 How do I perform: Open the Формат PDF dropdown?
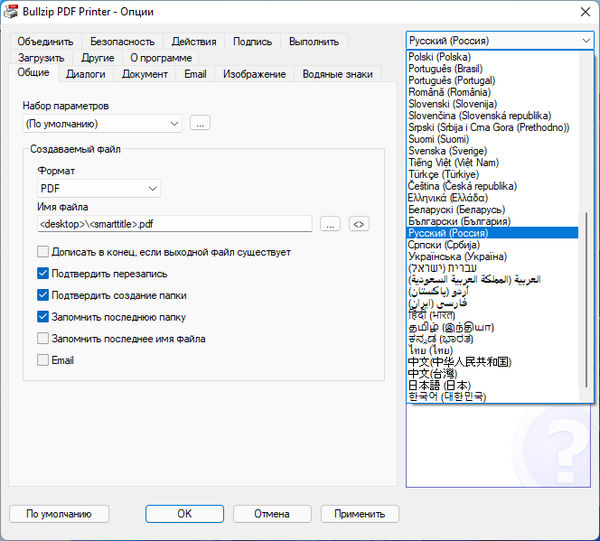[x=99, y=189]
